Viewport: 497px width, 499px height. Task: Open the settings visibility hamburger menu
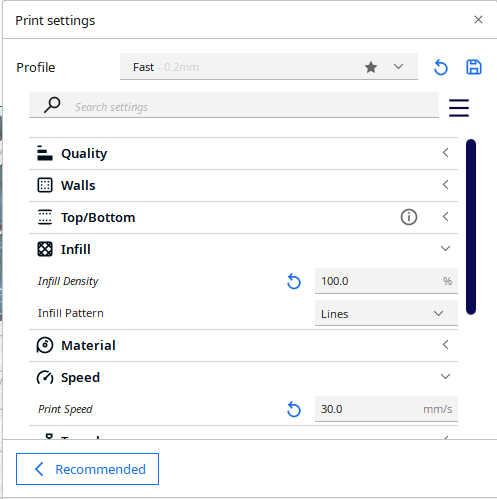[459, 108]
